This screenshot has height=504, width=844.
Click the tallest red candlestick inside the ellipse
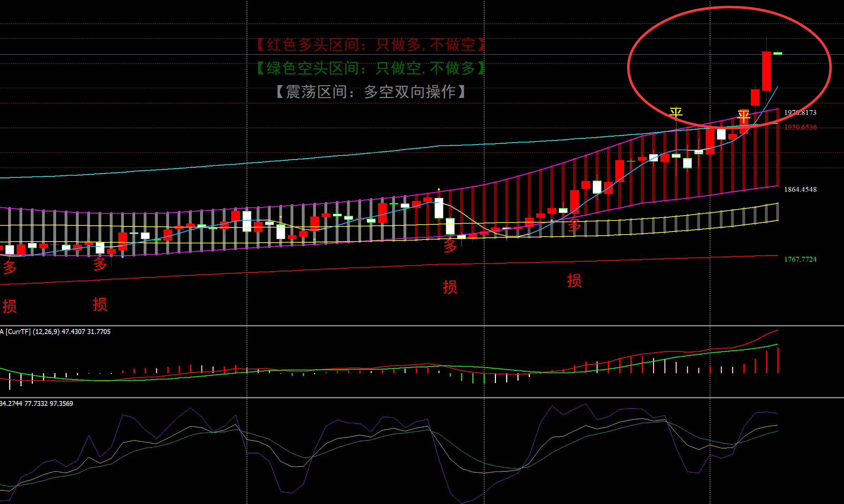pyautogui.click(x=766, y=71)
